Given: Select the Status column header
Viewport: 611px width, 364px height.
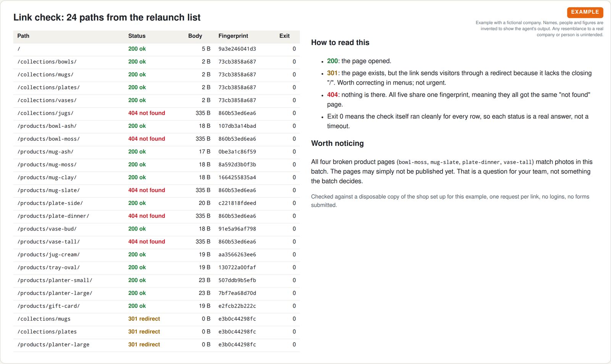Looking at the screenshot, I should click(x=137, y=36).
